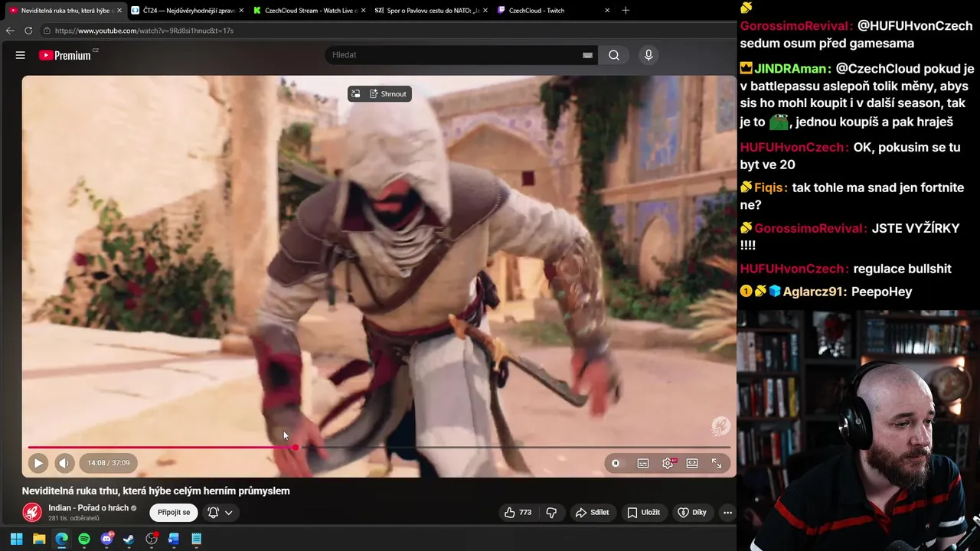Open Microsoft Edge from the taskbar
Image resolution: width=980 pixels, height=551 pixels.
(x=61, y=539)
